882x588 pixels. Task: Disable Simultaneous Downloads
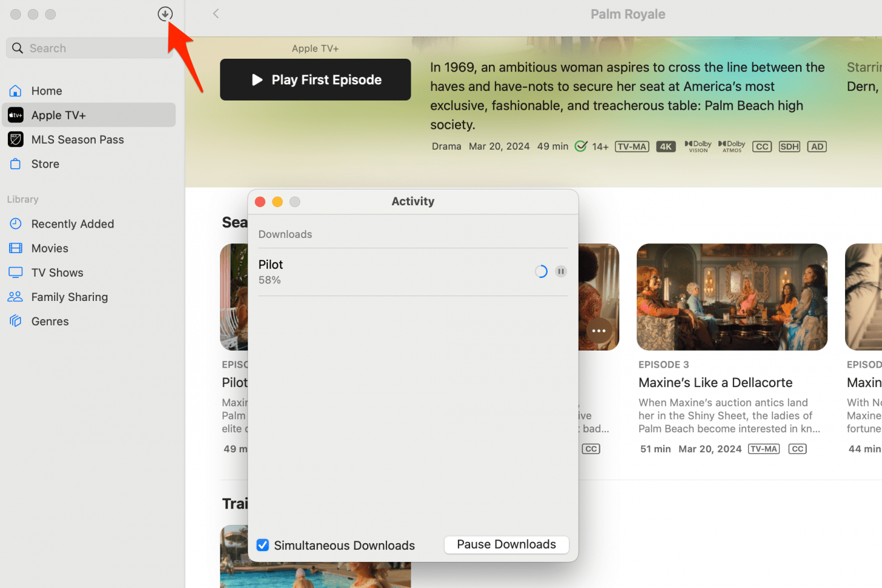[x=262, y=545]
